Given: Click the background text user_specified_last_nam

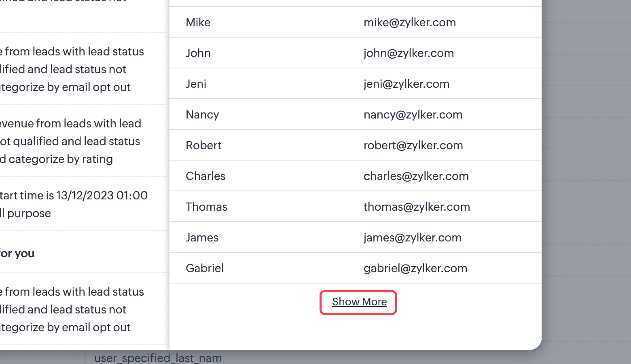Looking at the screenshot, I should pos(158,358).
